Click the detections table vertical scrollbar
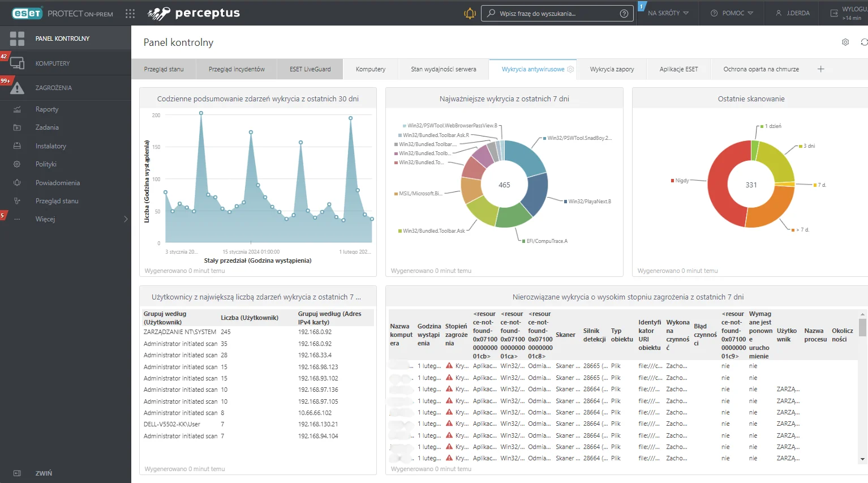868x483 pixels. [862, 327]
